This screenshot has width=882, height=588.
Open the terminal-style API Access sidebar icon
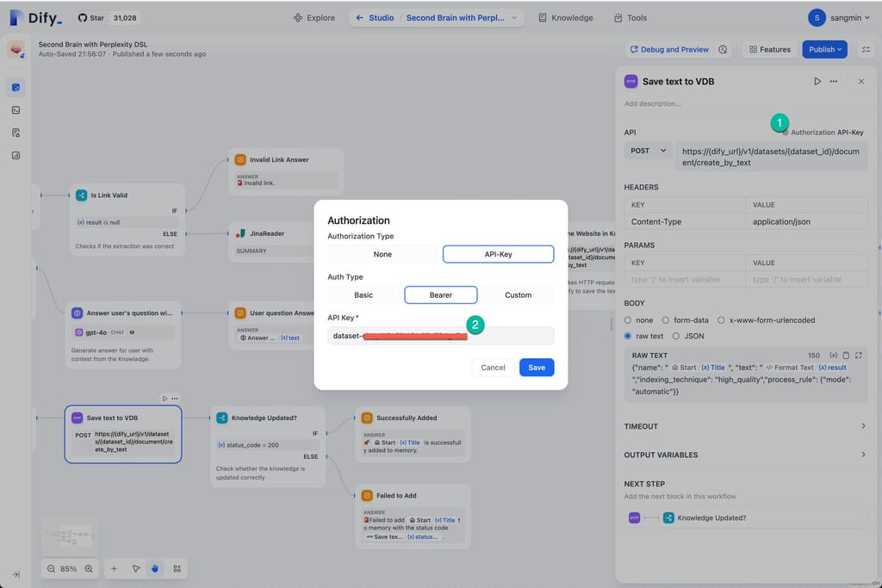(16, 110)
